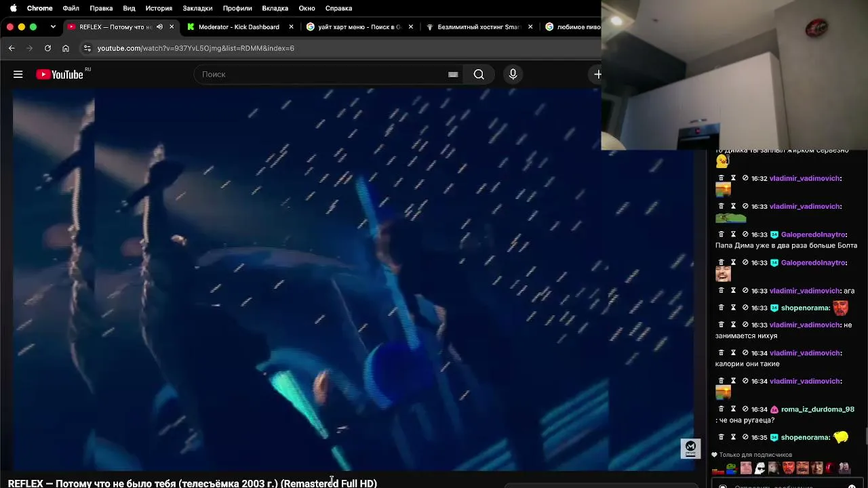Click the yellow emote in shopenorama's 16:35 message
The image size is (868, 488).
841,437
